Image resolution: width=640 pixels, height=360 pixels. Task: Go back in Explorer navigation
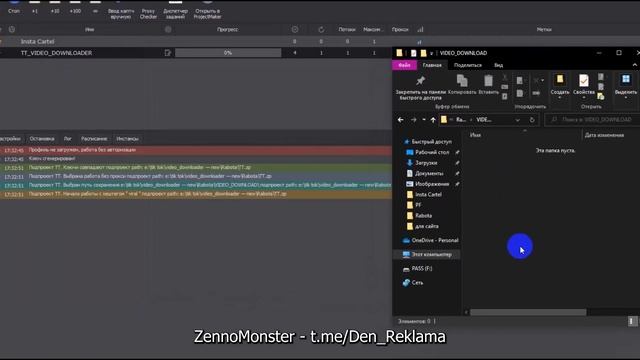click(400, 120)
